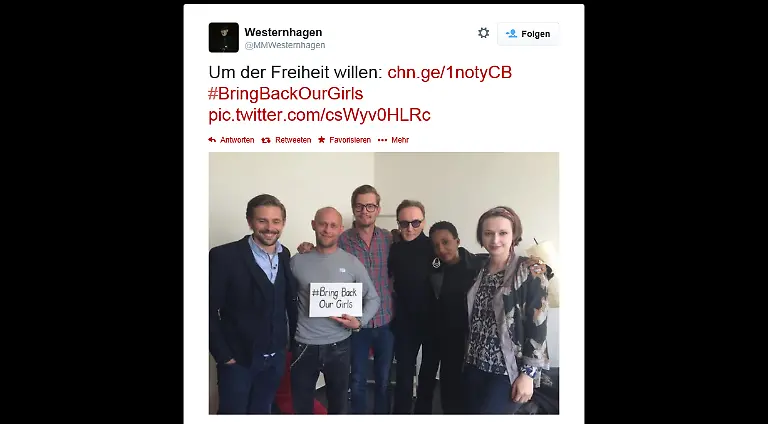Open the @MMWesternhagen handle
768x424 pixels.
[285, 45]
